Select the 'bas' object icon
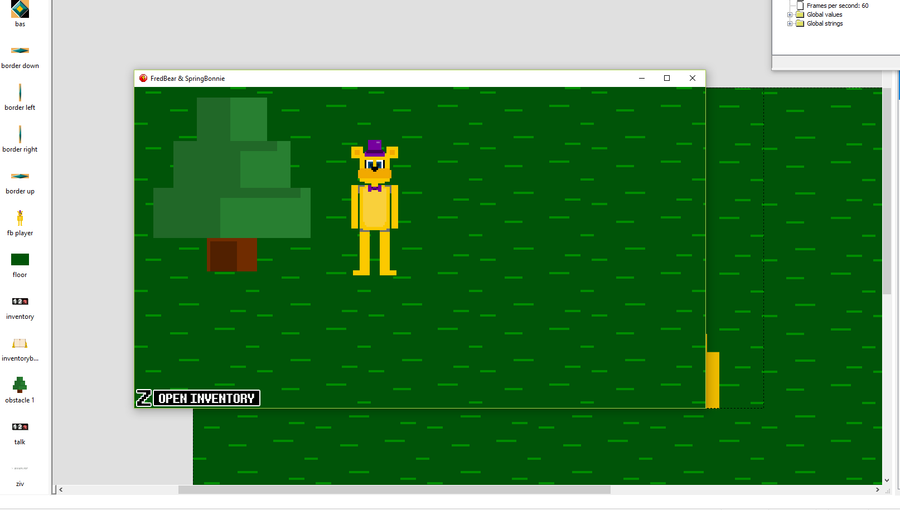This screenshot has height=510, width=900. tap(20, 9)
